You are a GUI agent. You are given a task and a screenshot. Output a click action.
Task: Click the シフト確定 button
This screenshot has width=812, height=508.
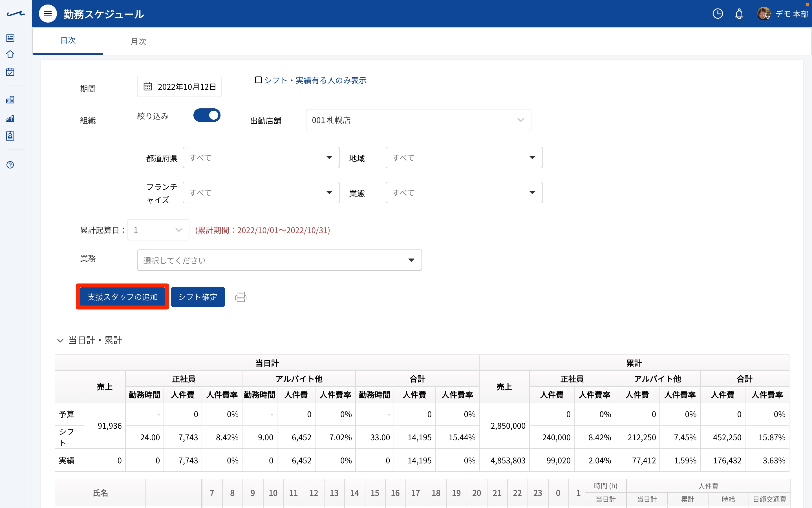198,297
